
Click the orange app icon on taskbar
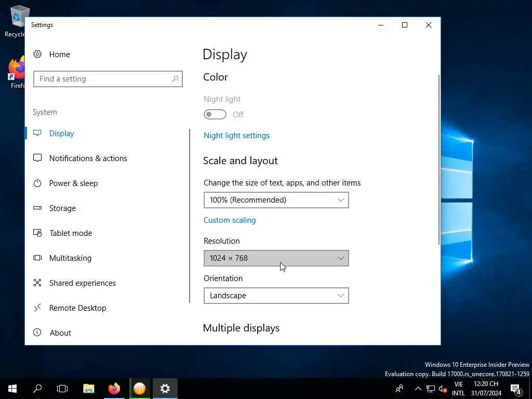click(139, 389)
